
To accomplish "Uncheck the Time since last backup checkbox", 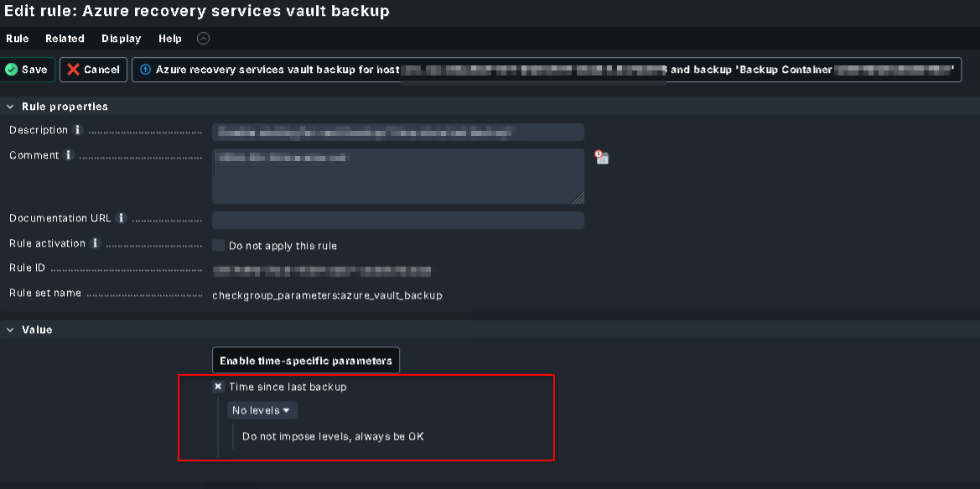I will click(218, 387).
